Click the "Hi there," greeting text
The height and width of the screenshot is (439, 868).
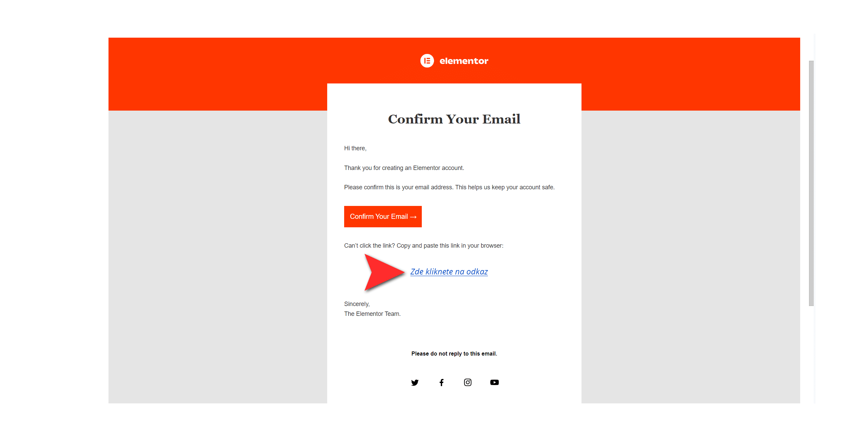355,148
